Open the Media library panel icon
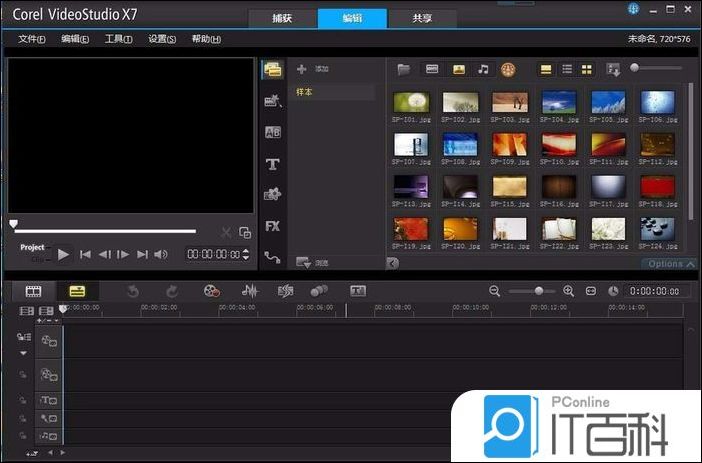The image size is (702, 463). tap(272, 70)
